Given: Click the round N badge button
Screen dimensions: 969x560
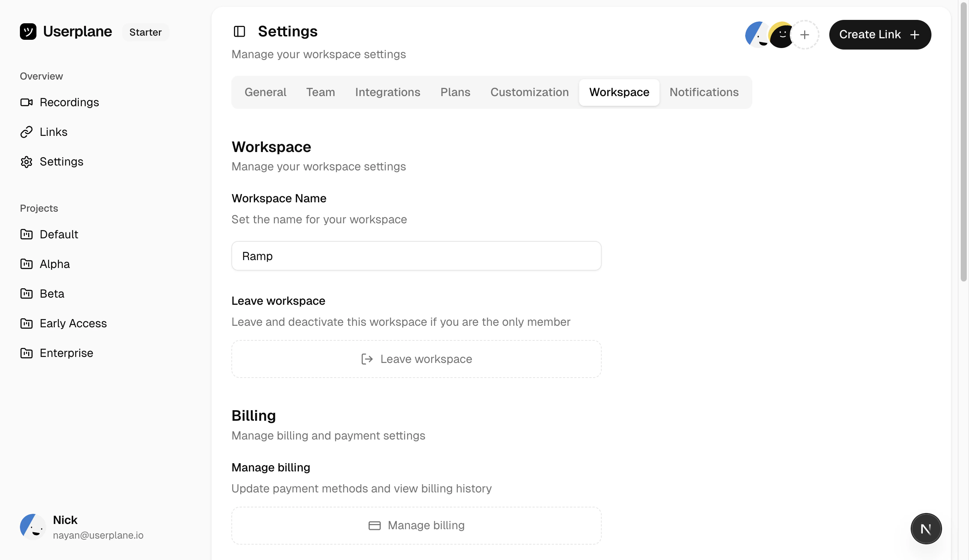Looking at the screenshot, I should click(x=925, y=528).
